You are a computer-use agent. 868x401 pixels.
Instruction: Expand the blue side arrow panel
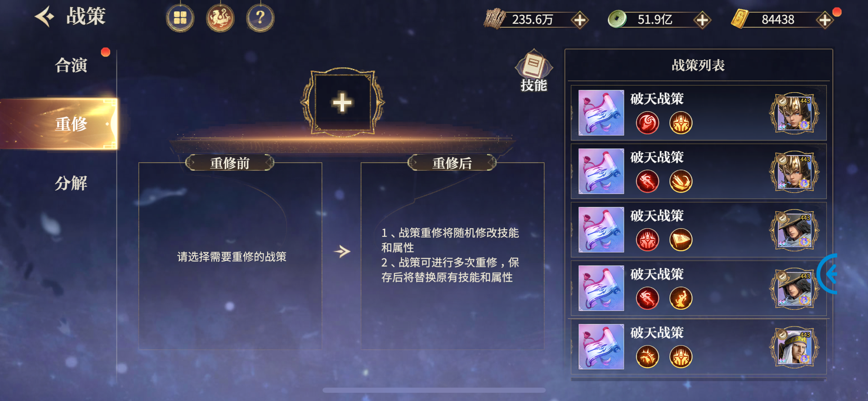point(828,274)
